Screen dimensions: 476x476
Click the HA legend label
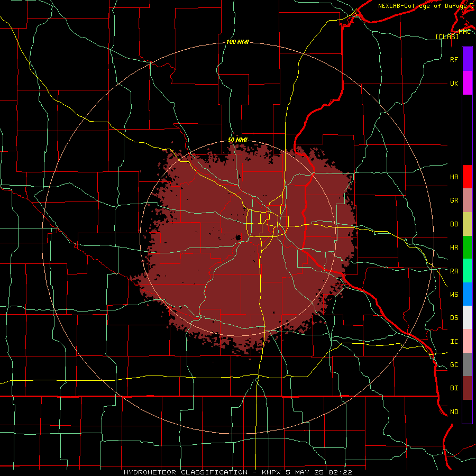tap(454, 177)
